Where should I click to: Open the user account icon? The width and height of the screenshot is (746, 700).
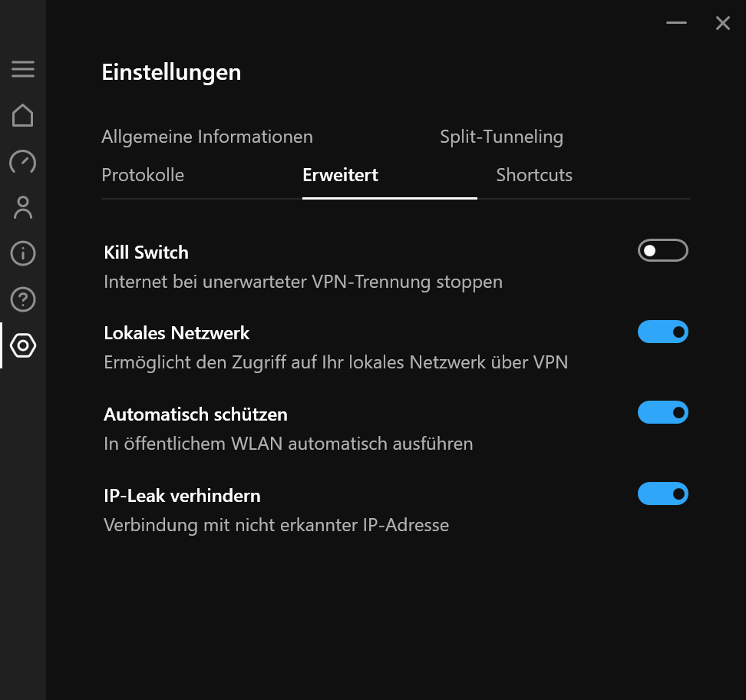(x=23, y=207)
